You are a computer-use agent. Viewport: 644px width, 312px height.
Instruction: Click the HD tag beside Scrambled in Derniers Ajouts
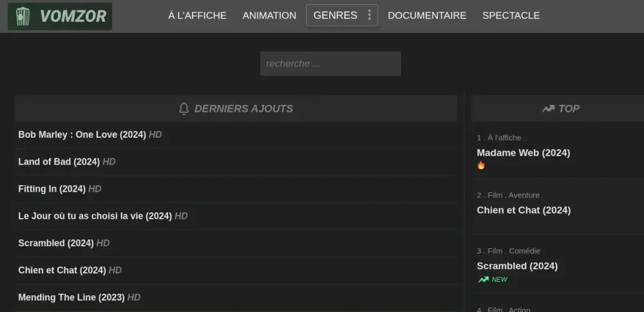(x=103, y=243)
